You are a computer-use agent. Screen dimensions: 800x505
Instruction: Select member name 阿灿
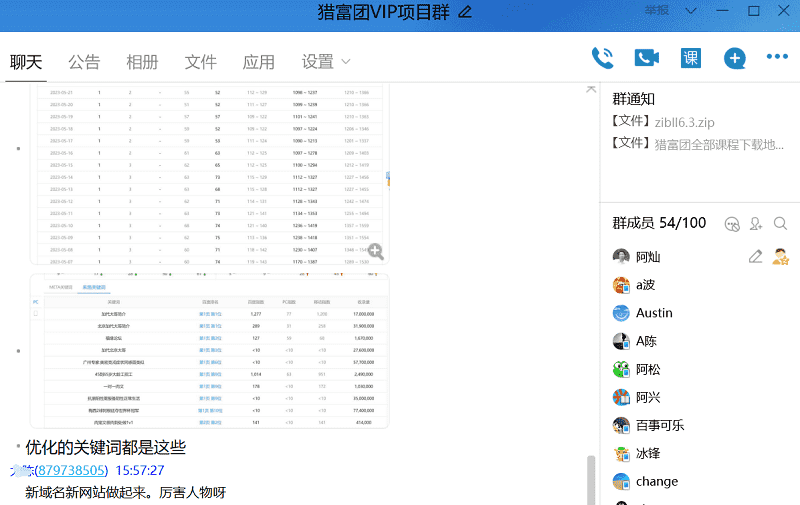[648, 257]
